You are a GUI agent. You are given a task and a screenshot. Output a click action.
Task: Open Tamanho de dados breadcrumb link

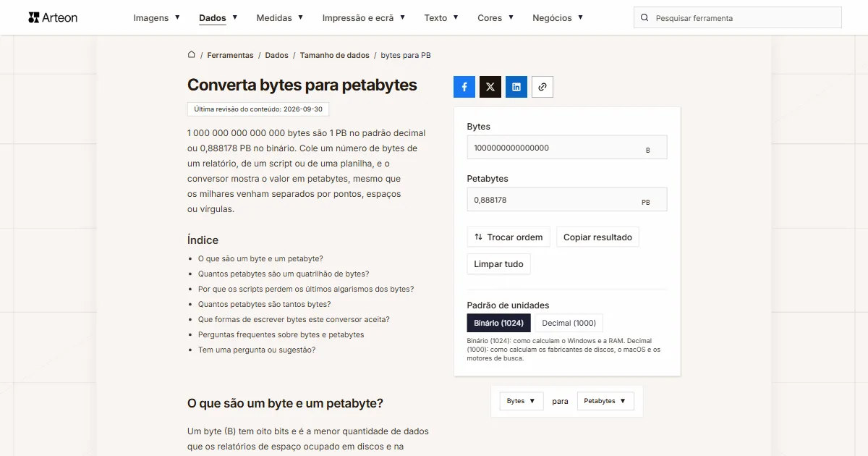(x=335, y=55)
